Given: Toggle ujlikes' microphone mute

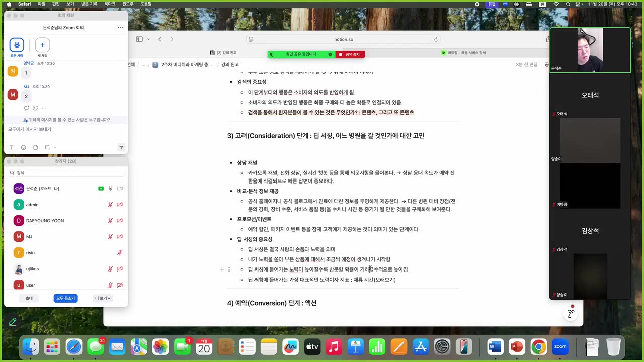Looking at the screenshot, I should point(110,269).
